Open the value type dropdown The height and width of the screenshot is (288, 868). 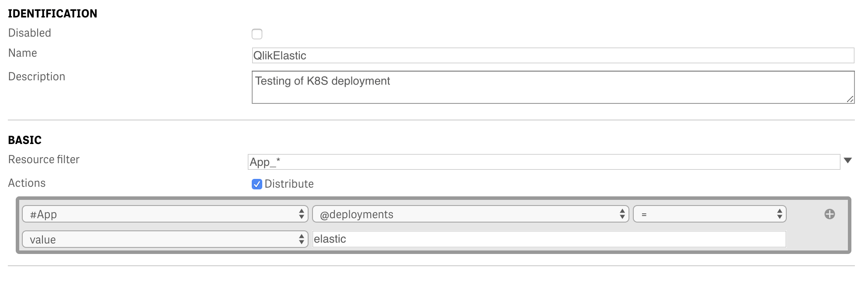point(165,239)
